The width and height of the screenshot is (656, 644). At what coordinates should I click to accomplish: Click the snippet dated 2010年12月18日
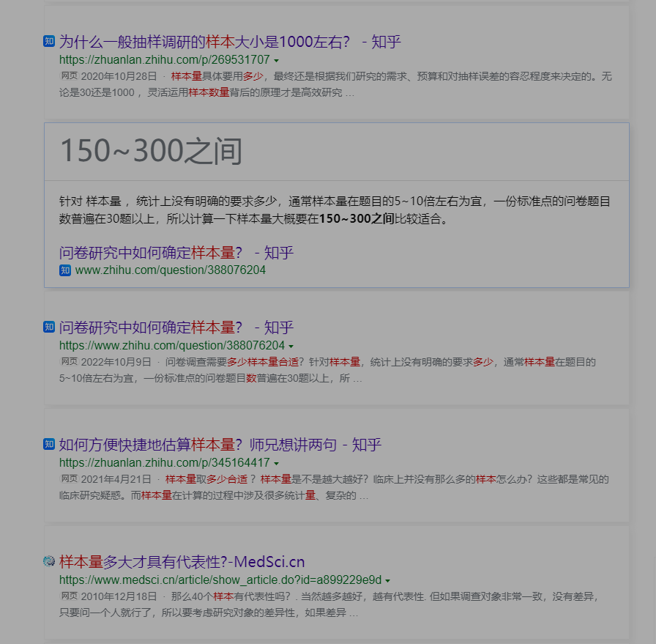pyautogui.click(x=329, y=604)
